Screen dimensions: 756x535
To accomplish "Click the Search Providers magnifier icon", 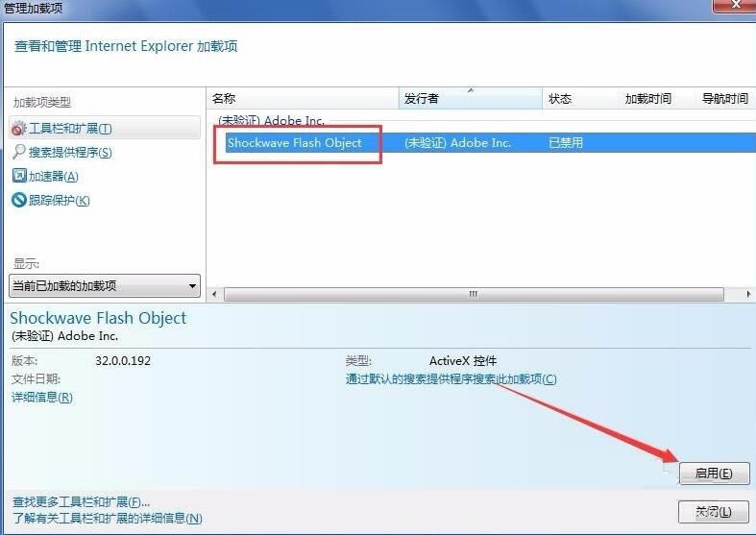I will (x=19, y=152).
